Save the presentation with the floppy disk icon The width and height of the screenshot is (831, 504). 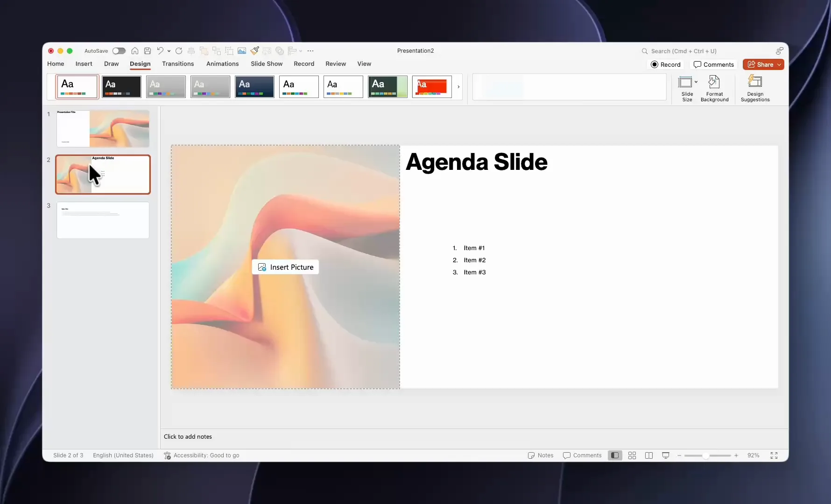point(148,51)
